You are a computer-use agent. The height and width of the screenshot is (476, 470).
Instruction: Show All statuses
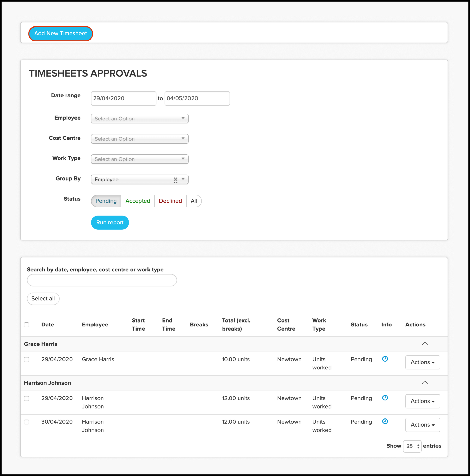coord(194,201)
